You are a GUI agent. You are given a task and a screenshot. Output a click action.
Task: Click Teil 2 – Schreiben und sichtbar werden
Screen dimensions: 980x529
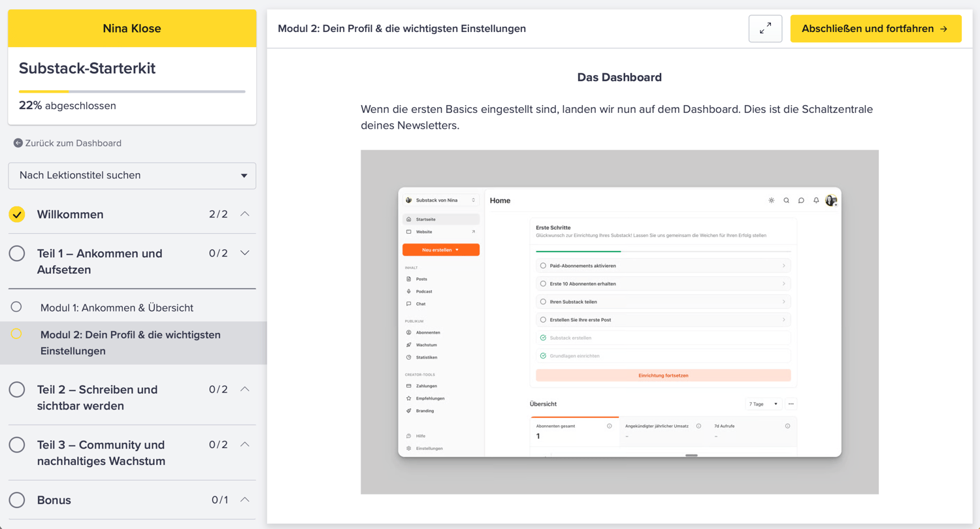point(97,398)
